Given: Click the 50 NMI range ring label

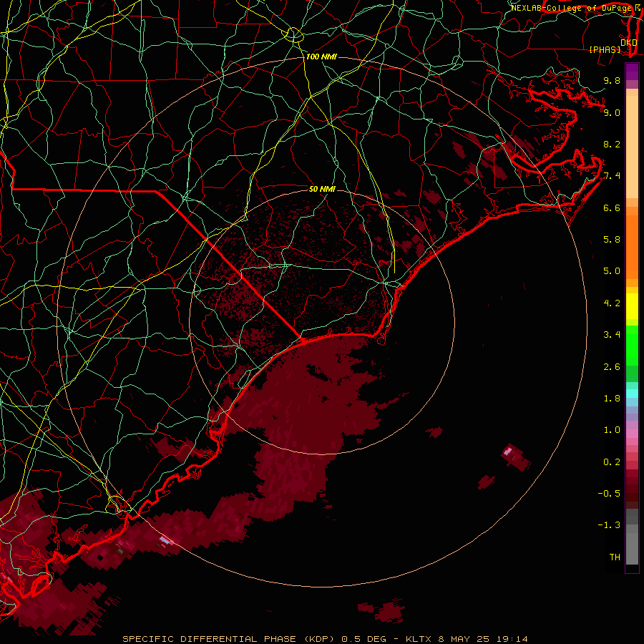Looking at the screenshot, I should coord(322,189).
